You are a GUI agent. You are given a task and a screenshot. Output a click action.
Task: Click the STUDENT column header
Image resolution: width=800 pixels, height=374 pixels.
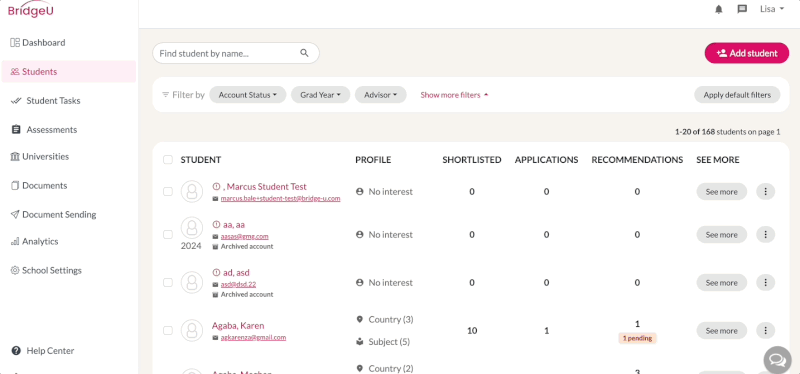point(201,160)
